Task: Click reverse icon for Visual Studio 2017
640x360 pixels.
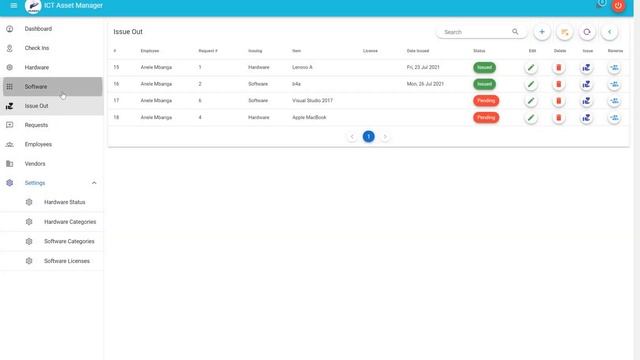Action: point(614,101)
